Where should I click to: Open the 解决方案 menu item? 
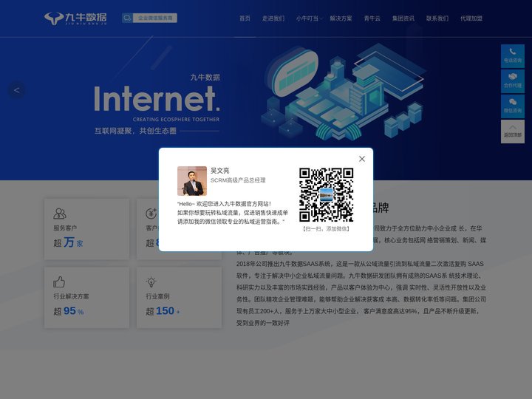coord(341,18)
